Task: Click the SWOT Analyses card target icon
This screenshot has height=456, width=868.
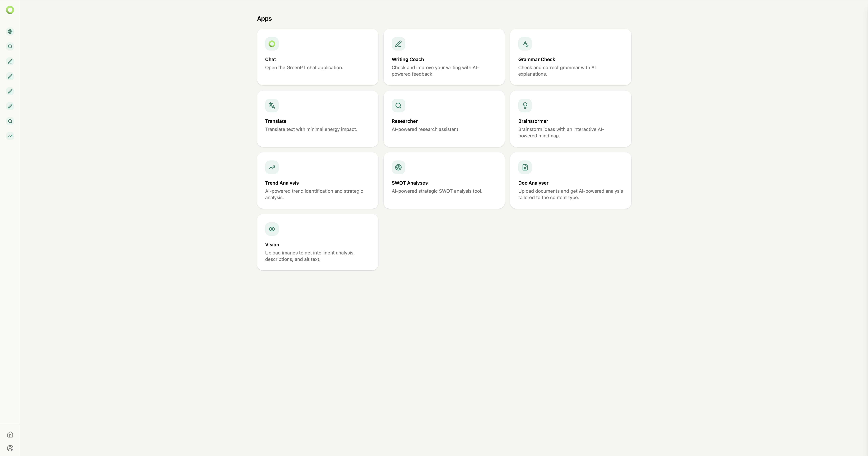Action: 398,167
